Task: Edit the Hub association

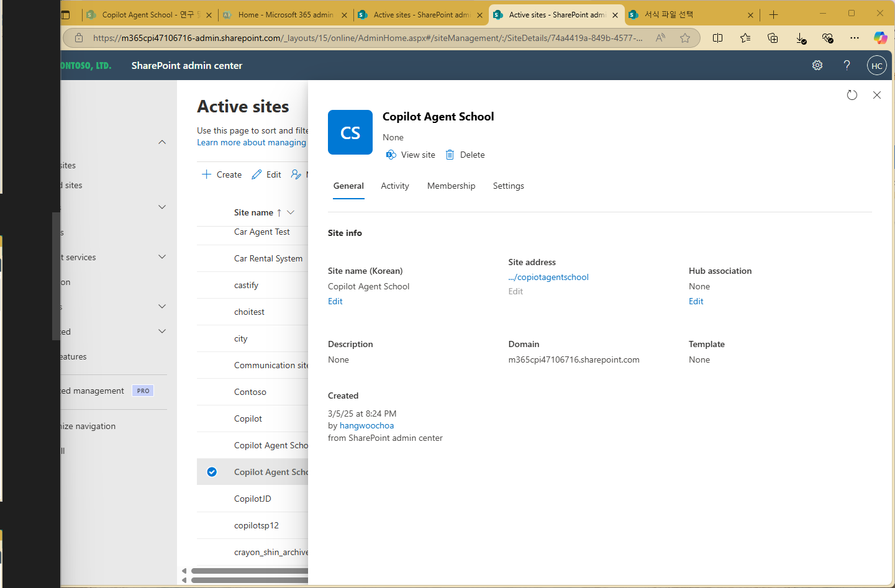Action: click(696, 301)
